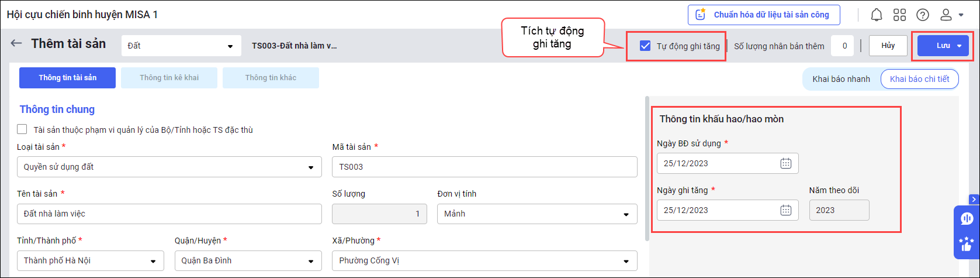Viewport: 980px width, 278px height.
Task: Click the chat support floating icon
Action: [967, 219]
